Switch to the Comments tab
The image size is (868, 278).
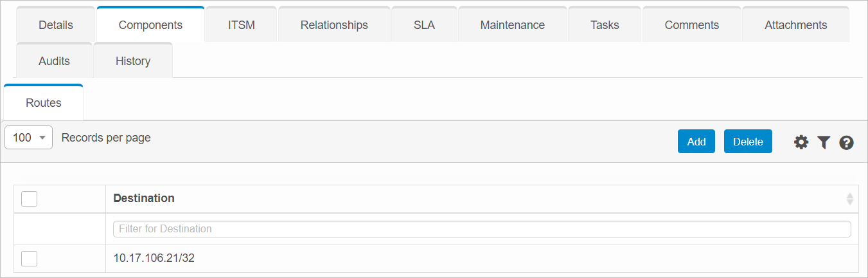click(691, 25)
